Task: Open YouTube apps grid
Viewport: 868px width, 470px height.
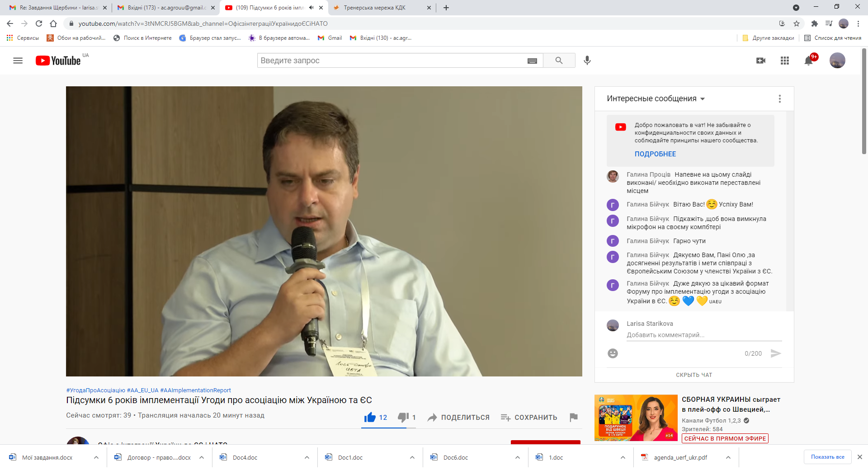Action: tap(785, 61)
